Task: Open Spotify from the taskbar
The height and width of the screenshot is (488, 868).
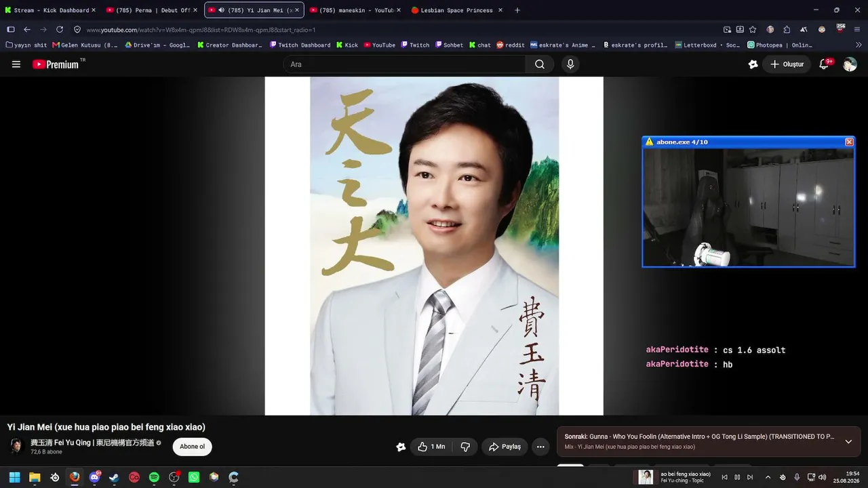Action: (x=154, y=477)
